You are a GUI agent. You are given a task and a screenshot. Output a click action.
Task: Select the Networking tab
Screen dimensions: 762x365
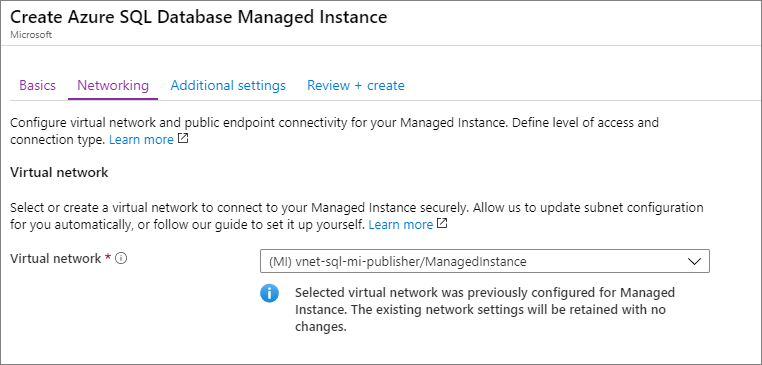click(113, 86)
